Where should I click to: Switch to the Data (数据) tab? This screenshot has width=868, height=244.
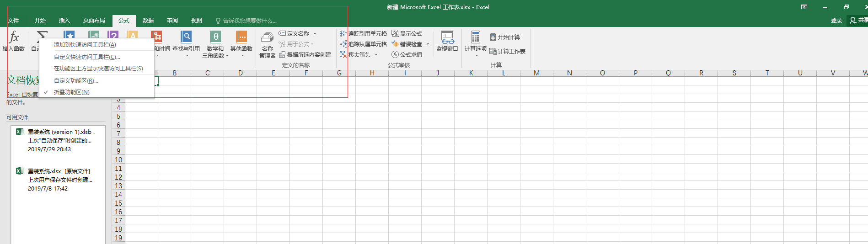pyautogui.click(x=148, y=20)
